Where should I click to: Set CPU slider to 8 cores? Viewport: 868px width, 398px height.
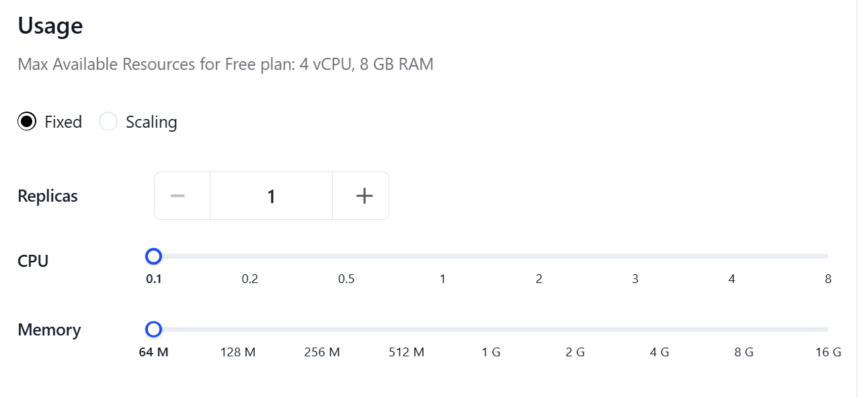point(828,256)
